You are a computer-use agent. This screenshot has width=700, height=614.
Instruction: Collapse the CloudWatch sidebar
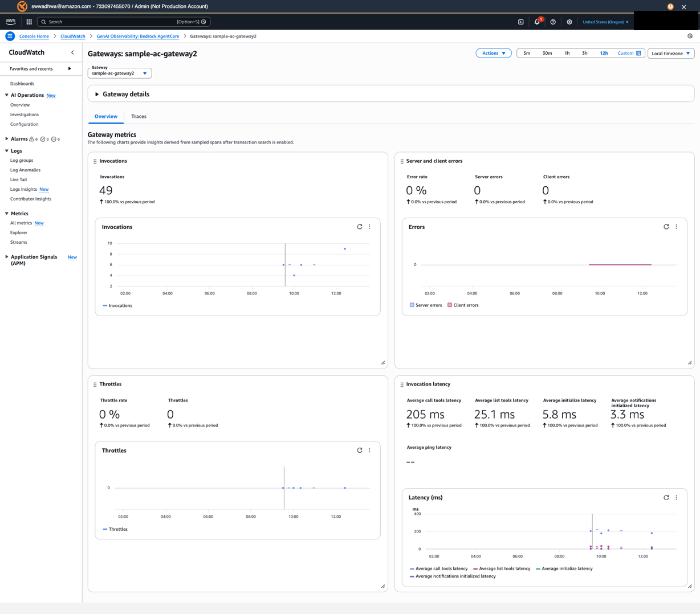tap(72, 52)
